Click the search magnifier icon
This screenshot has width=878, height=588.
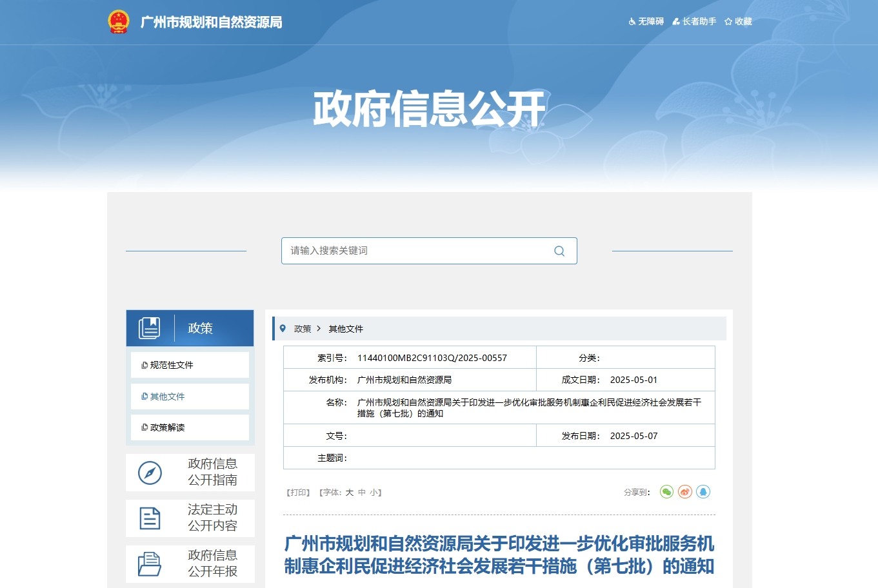tap(559, 251)
